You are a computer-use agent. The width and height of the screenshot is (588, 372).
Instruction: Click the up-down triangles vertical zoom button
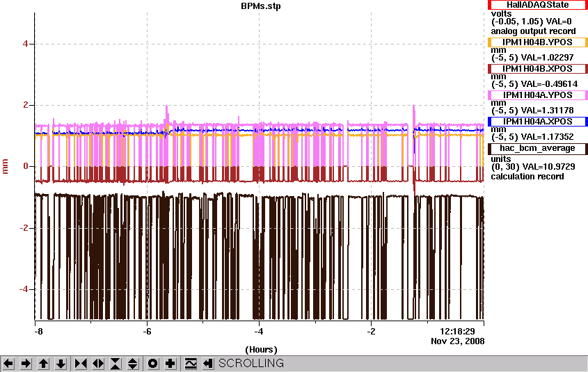[x=133, y=364]
